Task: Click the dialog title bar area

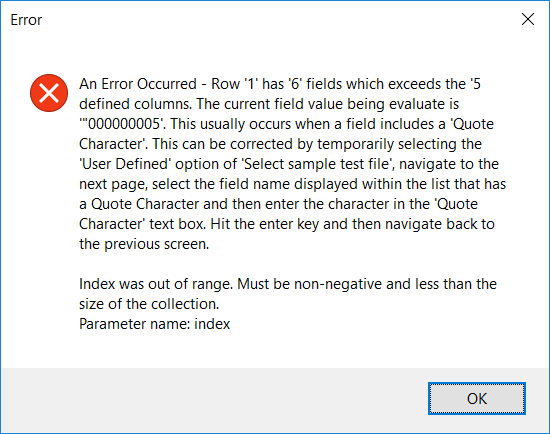Action: [275, 20]
